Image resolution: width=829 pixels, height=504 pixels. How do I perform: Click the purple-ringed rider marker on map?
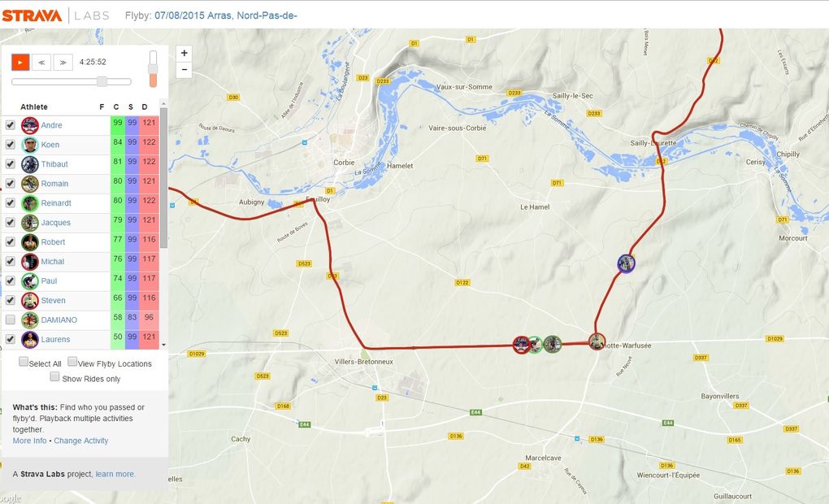pyautogui.click(x=626, y=263)
